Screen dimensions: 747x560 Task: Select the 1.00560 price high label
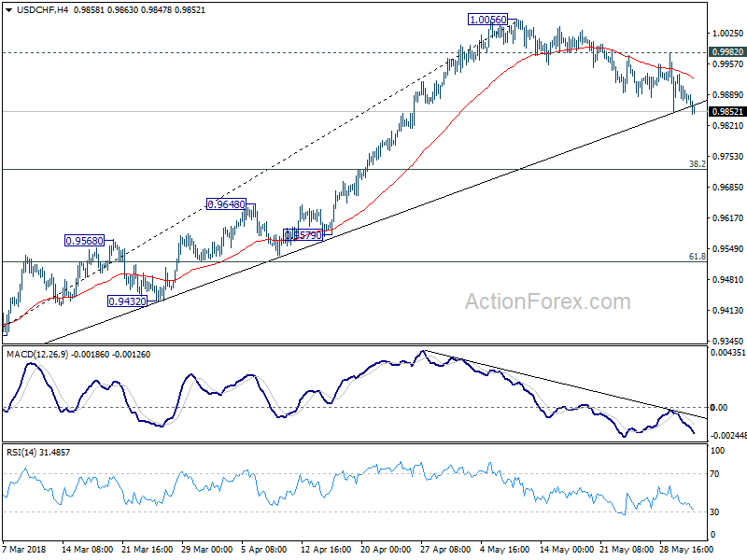487,20
